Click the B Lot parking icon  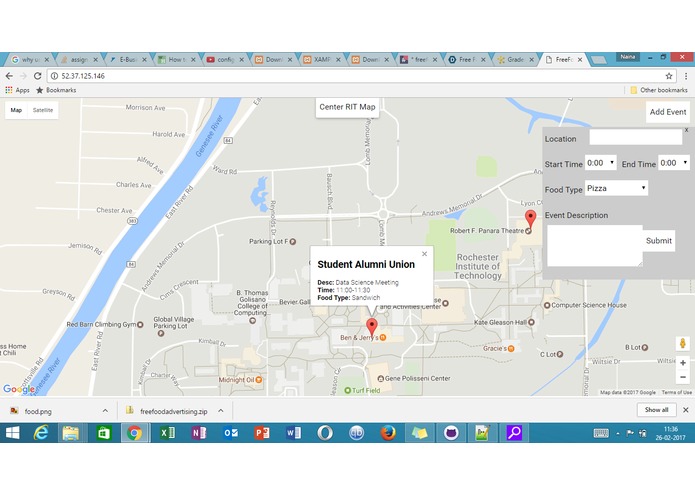coord(645,347)
